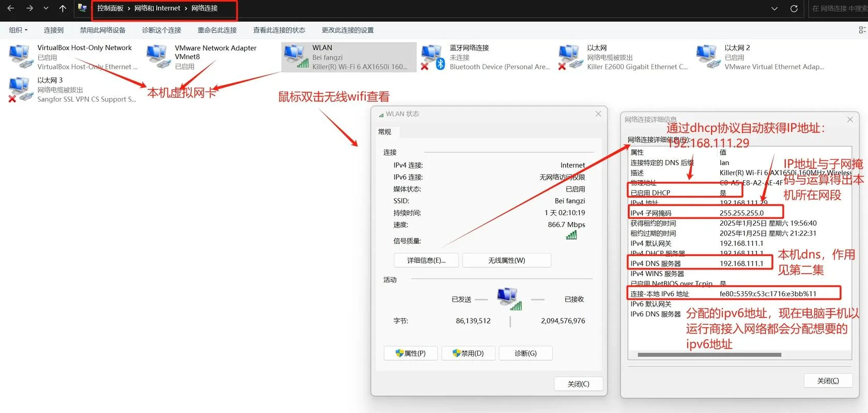The image size is (868, 413).
Task: Click Diagnose this connection
Action: (162, 30)
